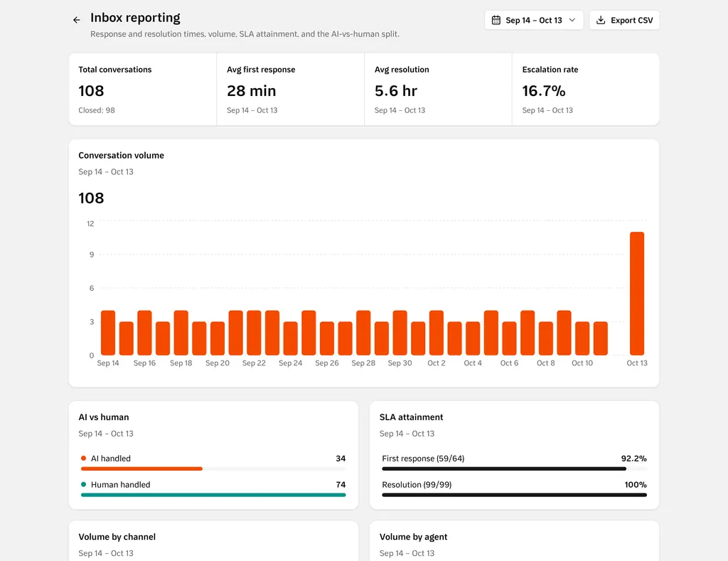Click the Human handled teal legend dot
The height and width of the screenshot is (561, 728).
click(84, 484)
